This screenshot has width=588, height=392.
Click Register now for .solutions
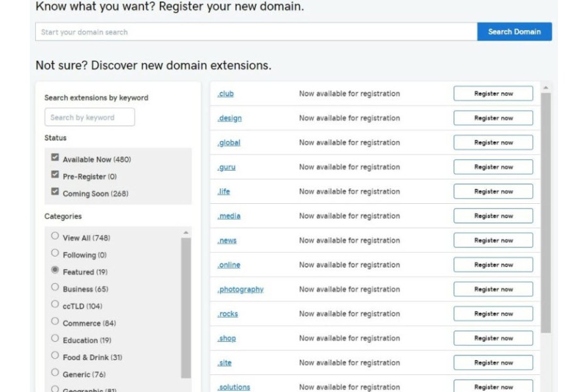click(493, 386)
